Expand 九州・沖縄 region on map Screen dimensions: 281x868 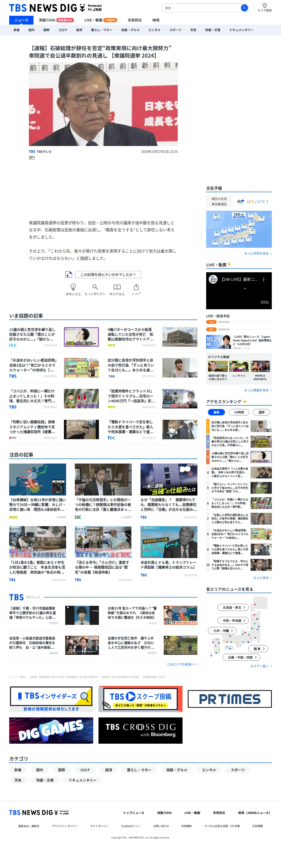tap(222, 631)
